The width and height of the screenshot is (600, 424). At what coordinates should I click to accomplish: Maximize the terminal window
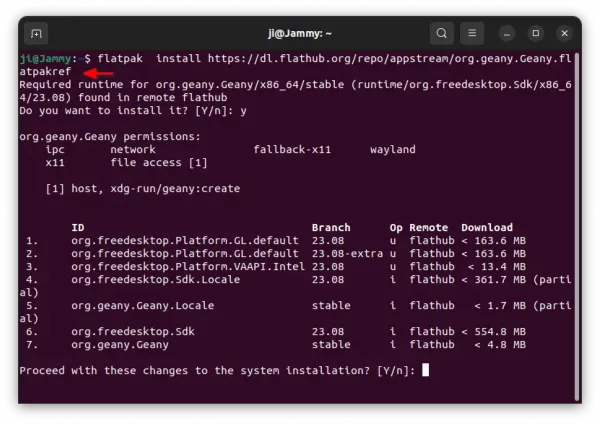(536, 34)
